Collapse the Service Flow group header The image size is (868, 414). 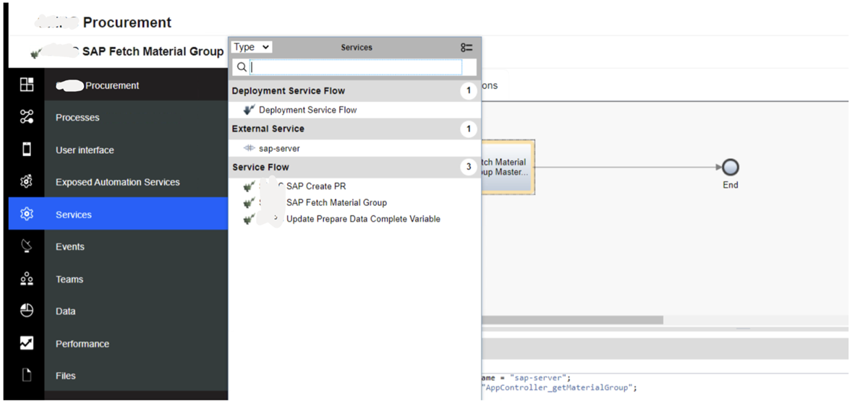click(260, 167)
